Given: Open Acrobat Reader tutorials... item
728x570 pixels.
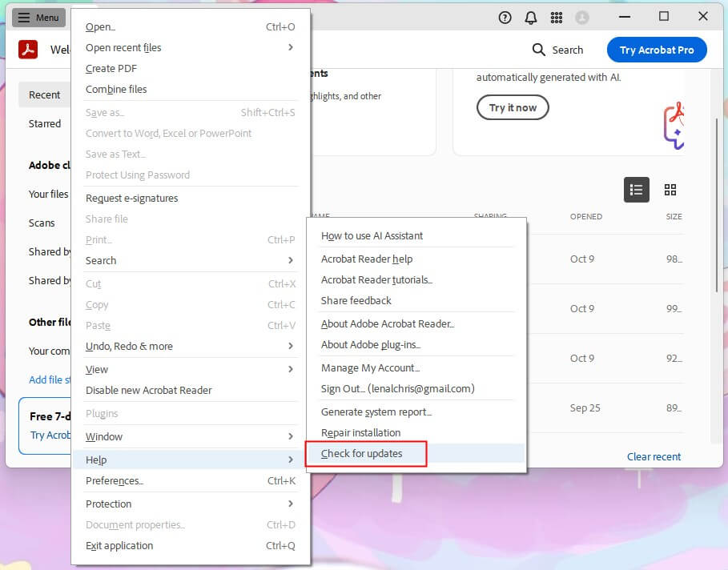Looking at the screenshot, I should 416,280.
